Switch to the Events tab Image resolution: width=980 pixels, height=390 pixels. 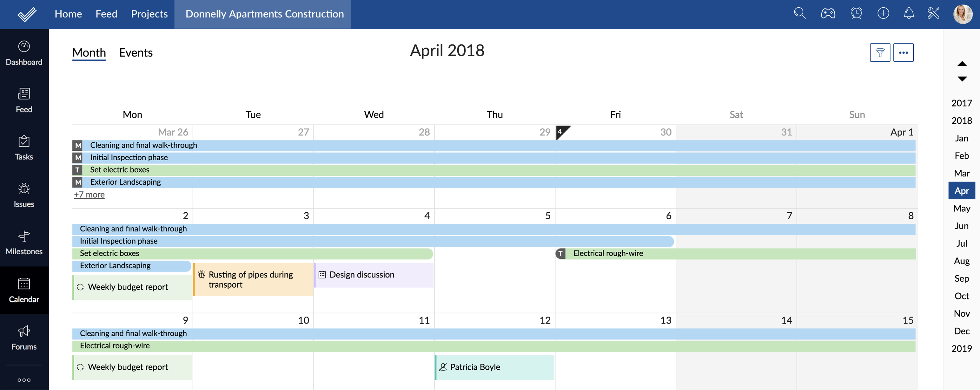coord(136,52)
